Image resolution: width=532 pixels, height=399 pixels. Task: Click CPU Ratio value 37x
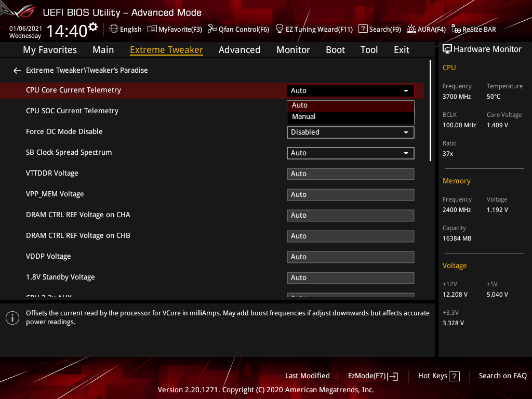pos(447,154)
